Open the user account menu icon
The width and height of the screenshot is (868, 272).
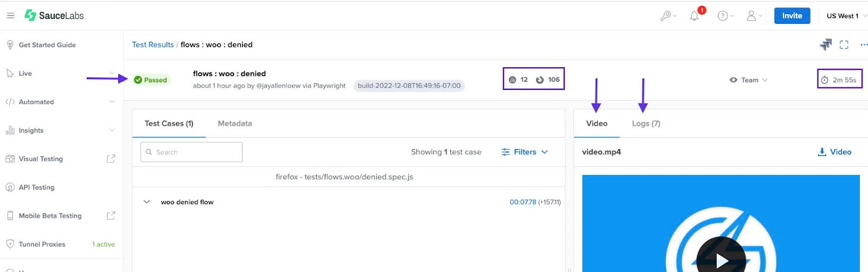pos(754,16)
